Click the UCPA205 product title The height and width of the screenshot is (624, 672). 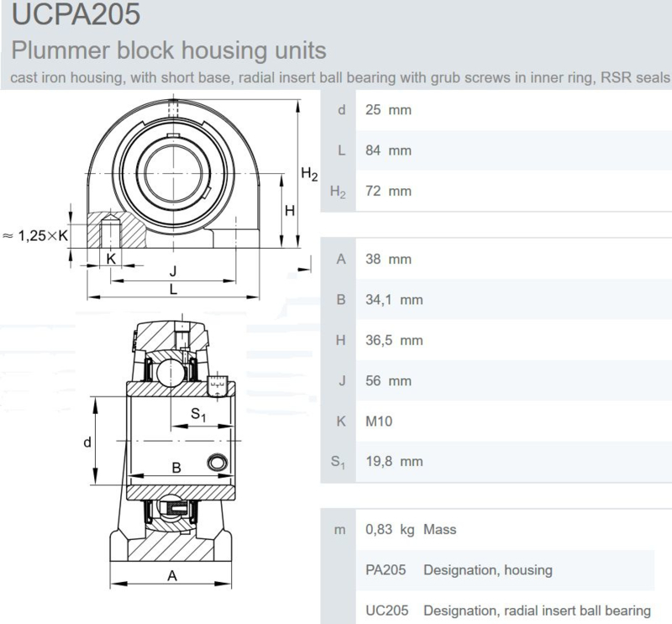click(71, 14)
